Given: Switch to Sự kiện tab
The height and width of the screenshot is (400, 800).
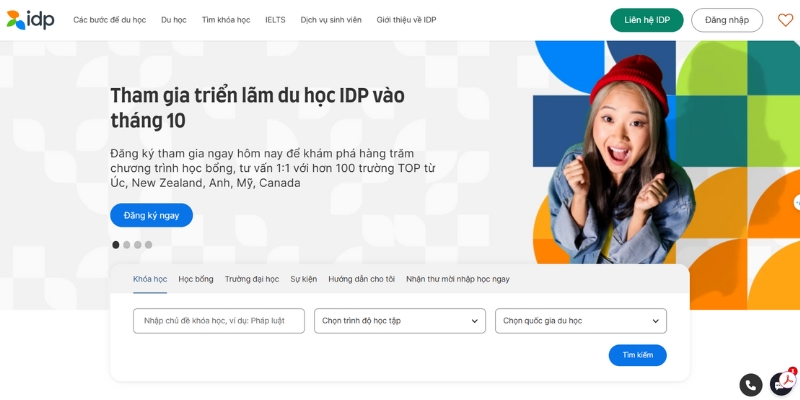Looking at the screenshot, I should (304, 279).
